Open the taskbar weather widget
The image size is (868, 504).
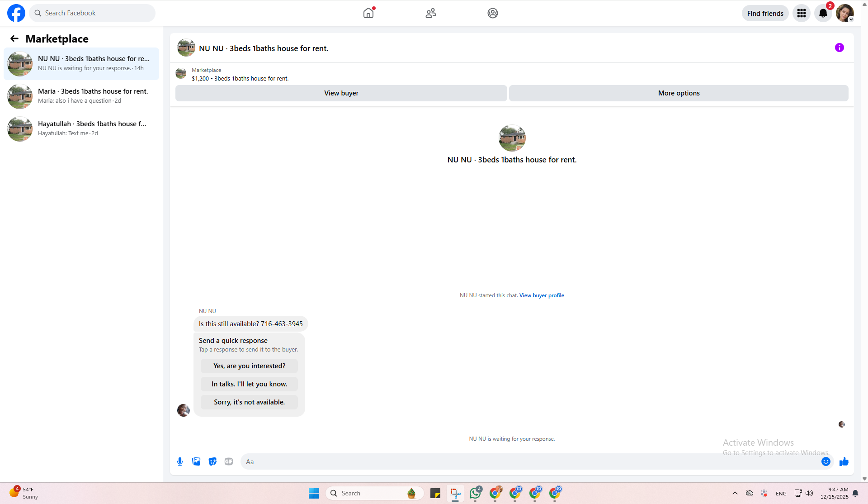pos(24,493)
